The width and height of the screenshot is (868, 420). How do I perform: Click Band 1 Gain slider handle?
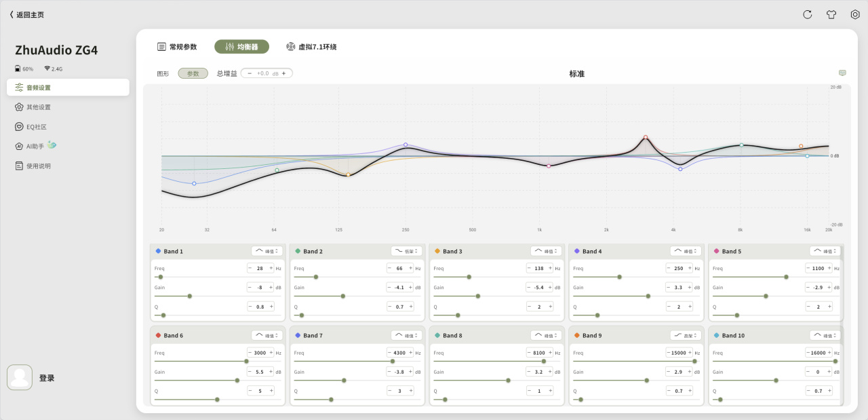tap(190, 296)
